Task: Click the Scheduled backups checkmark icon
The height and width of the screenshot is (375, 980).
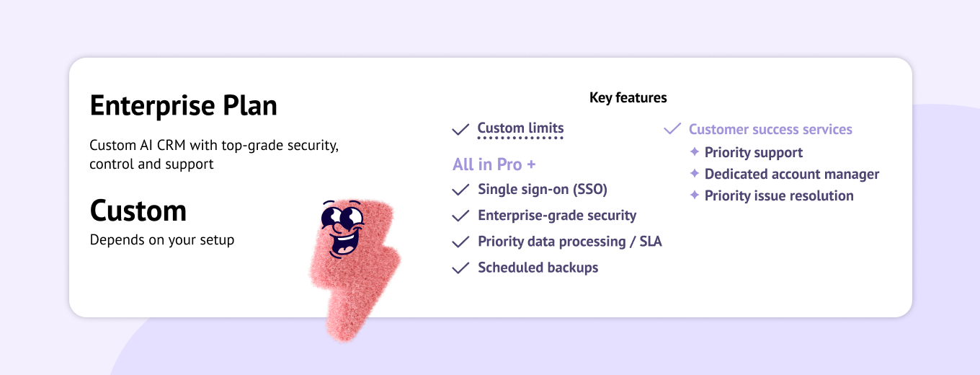Action: [x=460, y=268]
